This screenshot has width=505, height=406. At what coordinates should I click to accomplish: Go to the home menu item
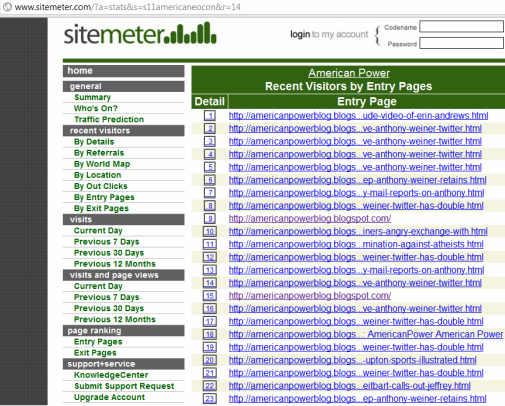pos(124,71)
